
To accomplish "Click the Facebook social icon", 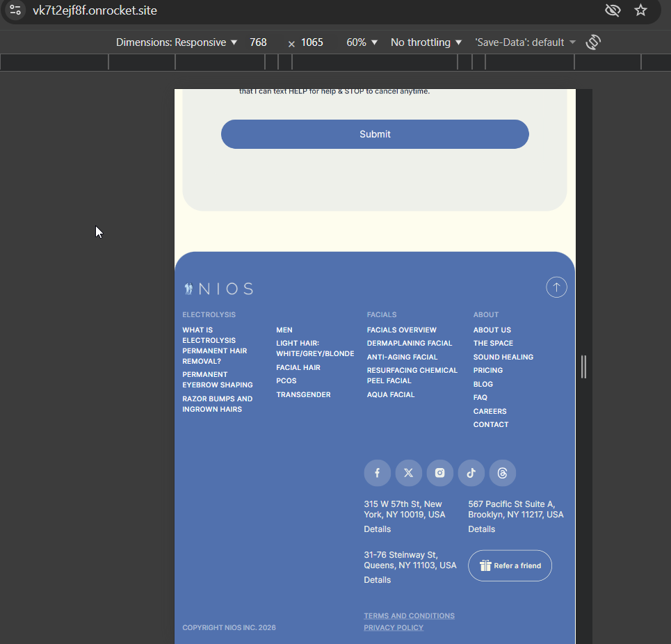I will pos(377,473).
